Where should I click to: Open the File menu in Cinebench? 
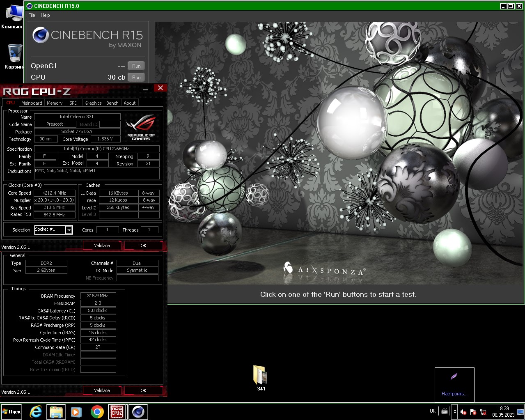pyautogui.click(x=32, y=15)
